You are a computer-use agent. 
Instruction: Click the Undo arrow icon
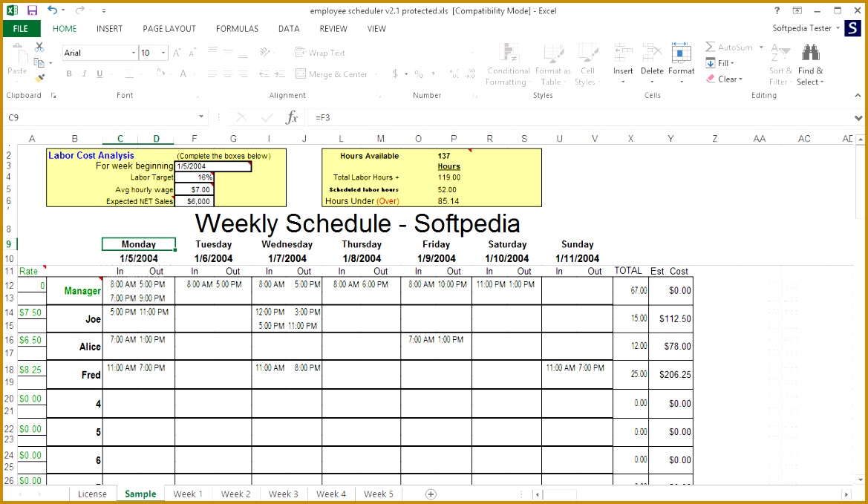pyautogui.click(x=52, y=10)
